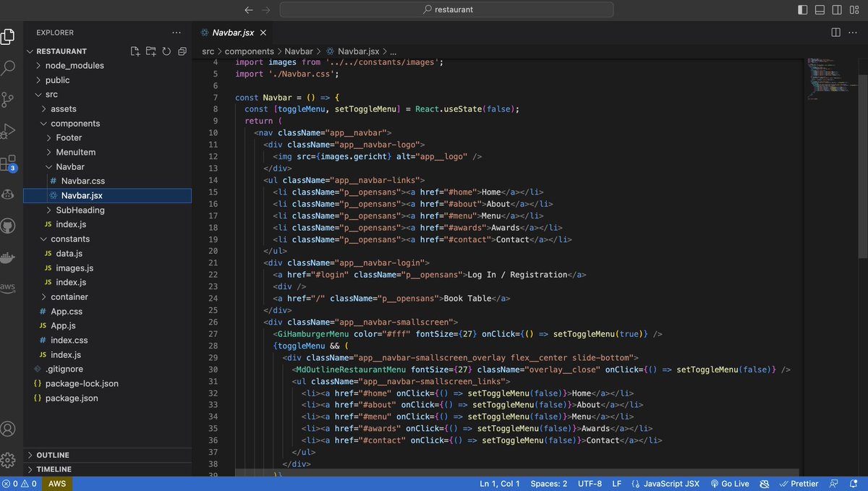The height and width of the screenshot is (491, 868).
Task: Split the editor right
Action: 835,33
